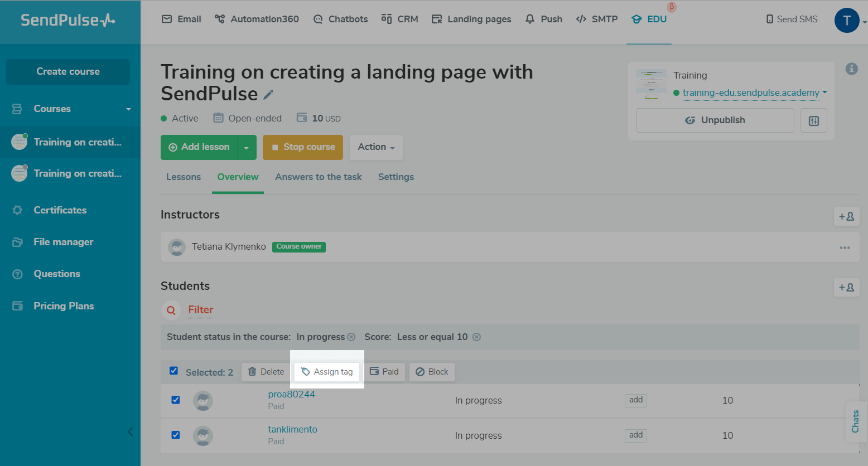868x466 pixels.
Task: Open the Action dropdown
Action: click(x=376, y=147)
